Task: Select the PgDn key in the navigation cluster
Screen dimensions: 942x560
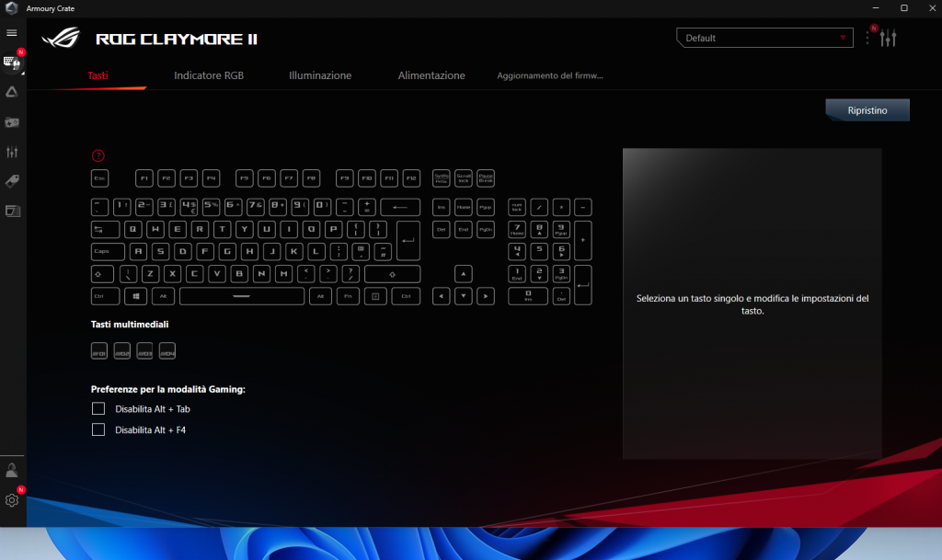Action: tap(486, 229)
